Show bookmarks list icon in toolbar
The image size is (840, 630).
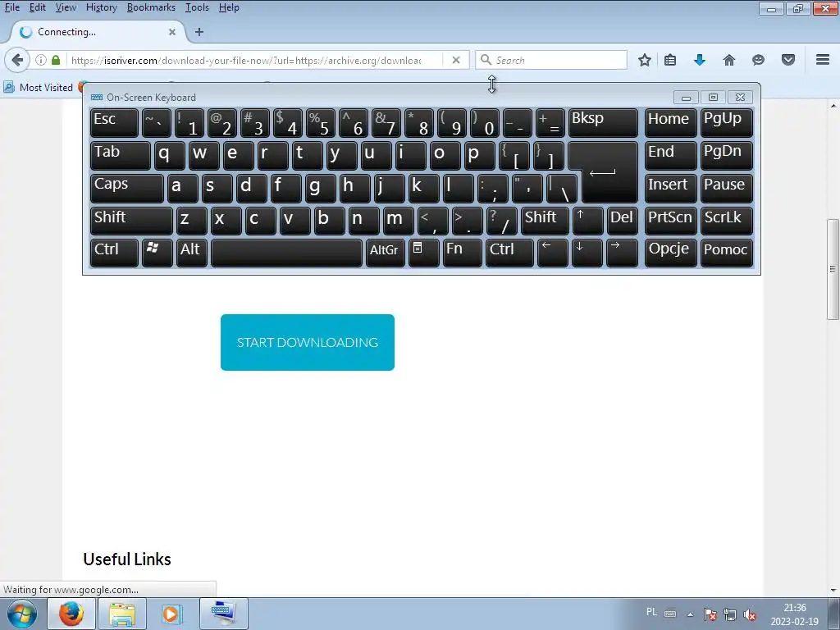click(x=670, y=60)
